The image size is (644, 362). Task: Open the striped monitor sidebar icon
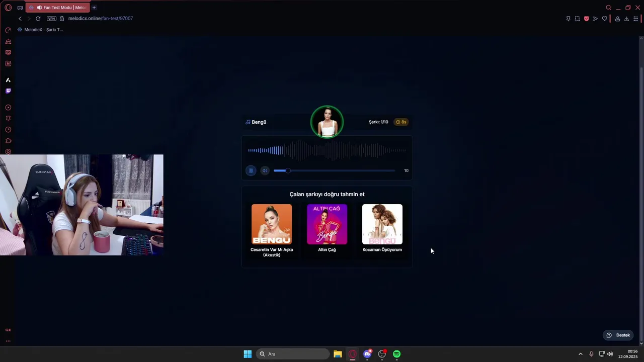(x=8, y=52)
